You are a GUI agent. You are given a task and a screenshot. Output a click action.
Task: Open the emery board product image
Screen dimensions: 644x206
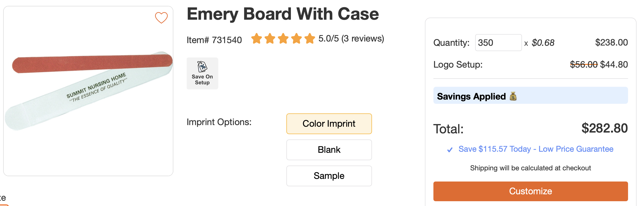click(x=88, y=90)
